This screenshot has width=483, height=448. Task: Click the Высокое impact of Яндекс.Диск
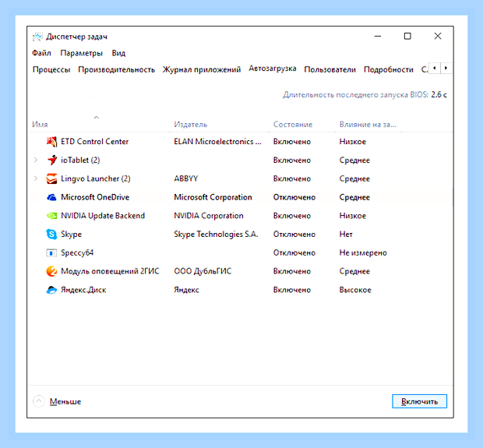pos(355,290)
